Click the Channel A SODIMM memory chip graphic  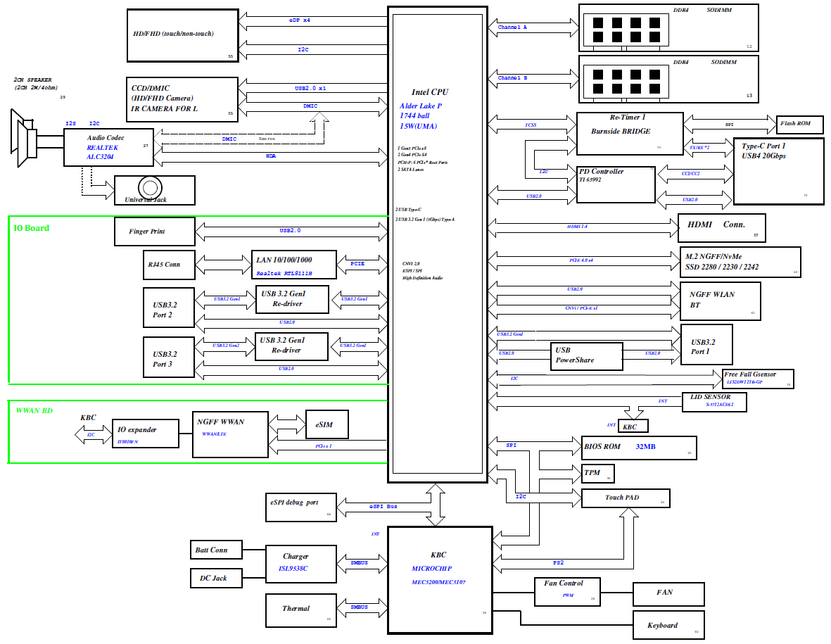click(x=626, y=30)
